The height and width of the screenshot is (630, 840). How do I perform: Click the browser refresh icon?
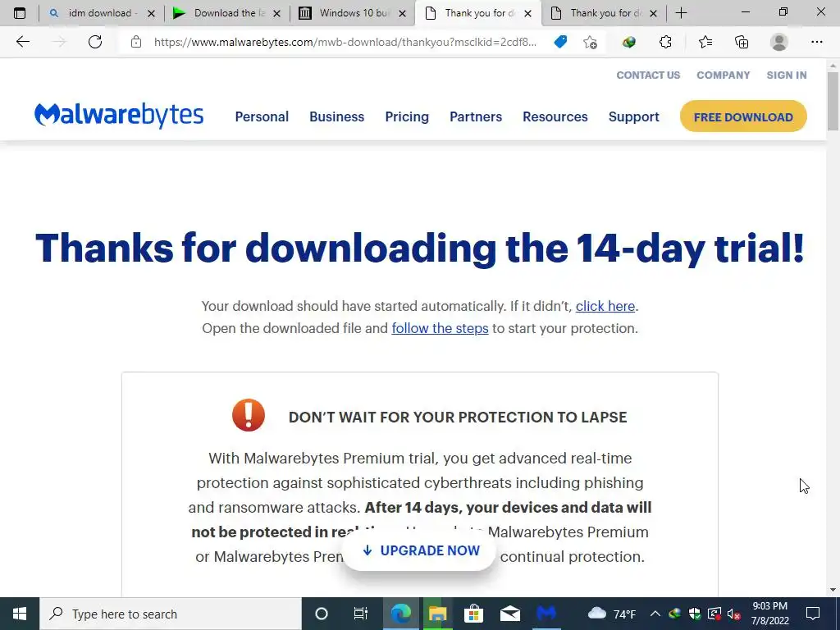tap(95, 42)
